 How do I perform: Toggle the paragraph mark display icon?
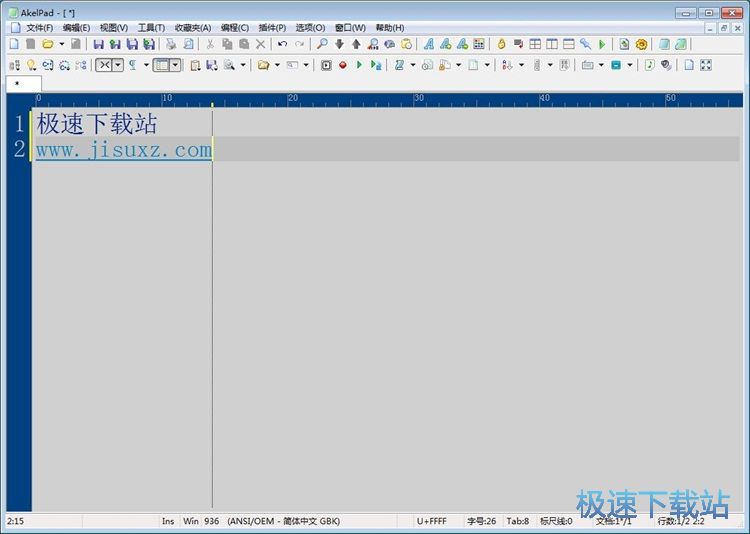pyautogui.click(x=132, y=65)
